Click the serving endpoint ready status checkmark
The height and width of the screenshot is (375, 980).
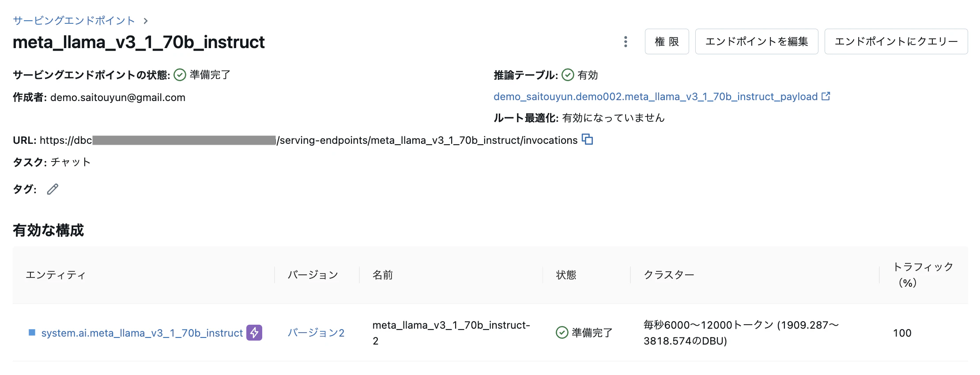(180, 75)
